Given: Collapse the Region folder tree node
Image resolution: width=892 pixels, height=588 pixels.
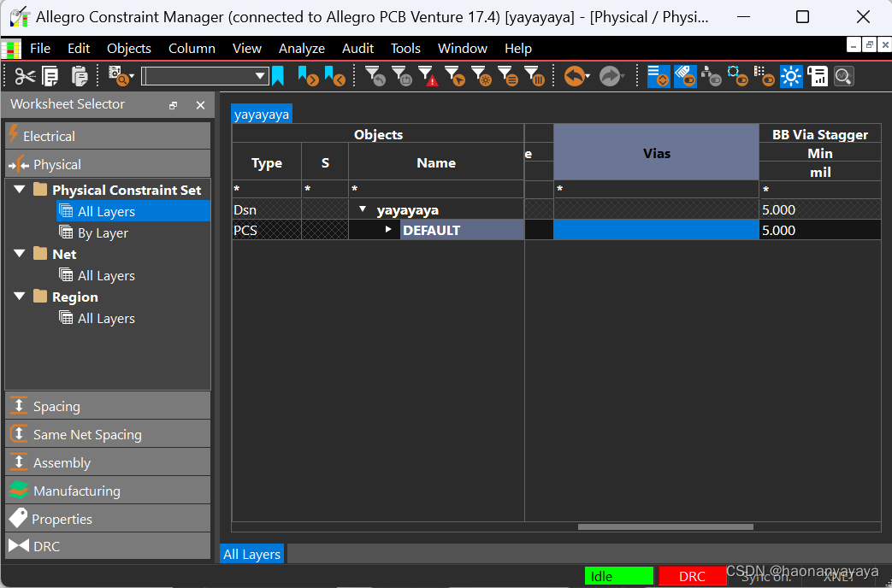Looking at the screenshot, I should click(x=20, y=297).
